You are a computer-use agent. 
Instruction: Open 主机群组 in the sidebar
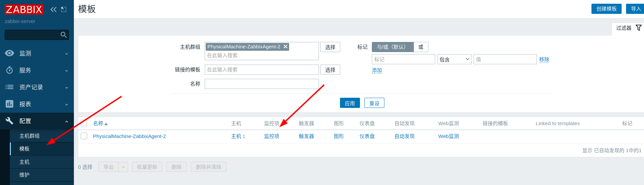[x=42, y=136]
